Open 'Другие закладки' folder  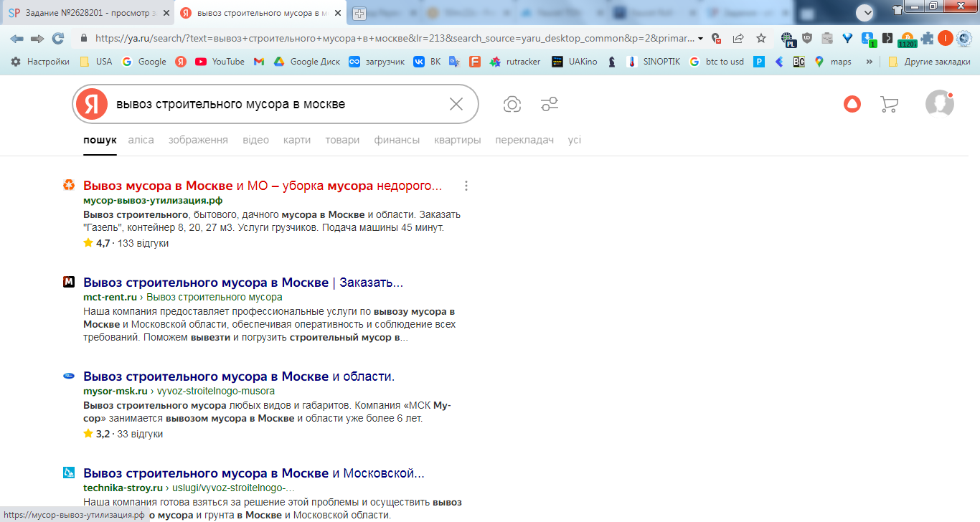[929, 62]
